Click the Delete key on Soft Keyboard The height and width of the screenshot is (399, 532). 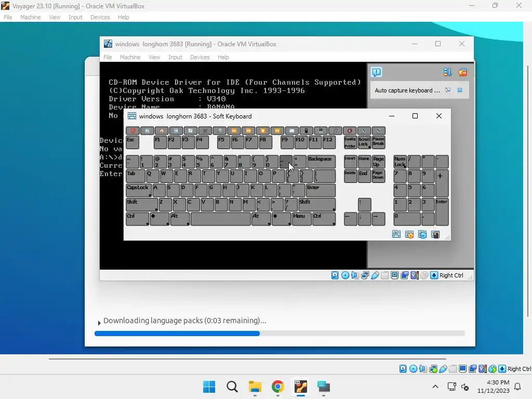[351, 176]
